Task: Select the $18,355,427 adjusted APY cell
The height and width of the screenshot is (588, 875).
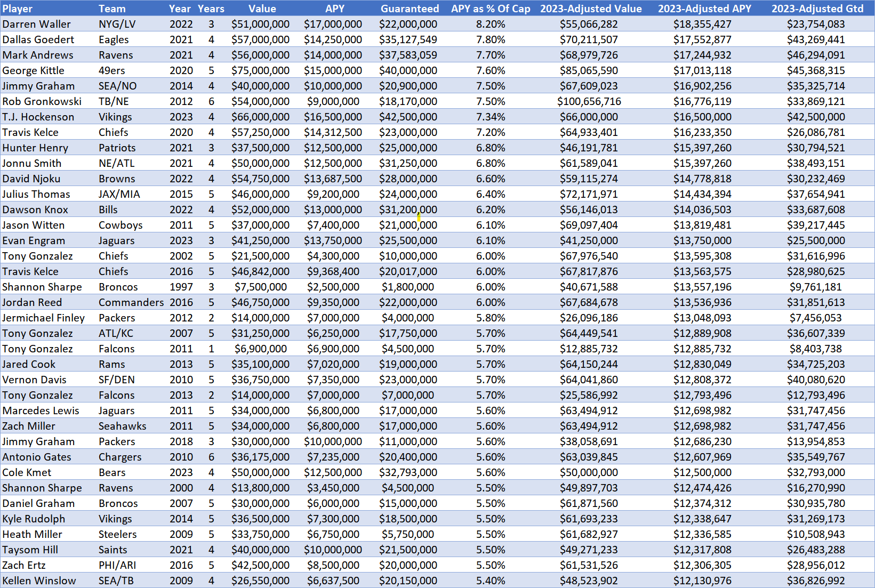Action: point(702,24)
